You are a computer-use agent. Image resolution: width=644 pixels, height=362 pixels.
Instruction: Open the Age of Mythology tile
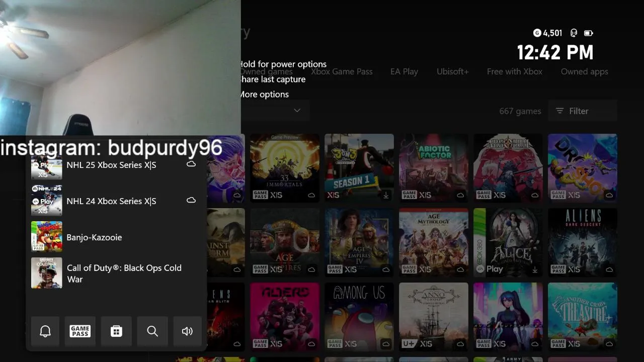[434, 242]
